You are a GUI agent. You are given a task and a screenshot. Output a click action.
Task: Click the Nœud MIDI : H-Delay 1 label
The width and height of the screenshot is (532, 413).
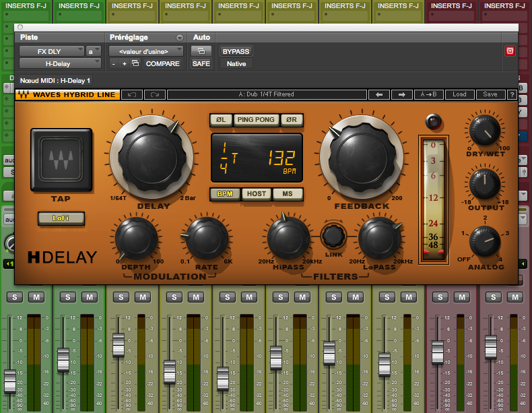tap(55, 81)
